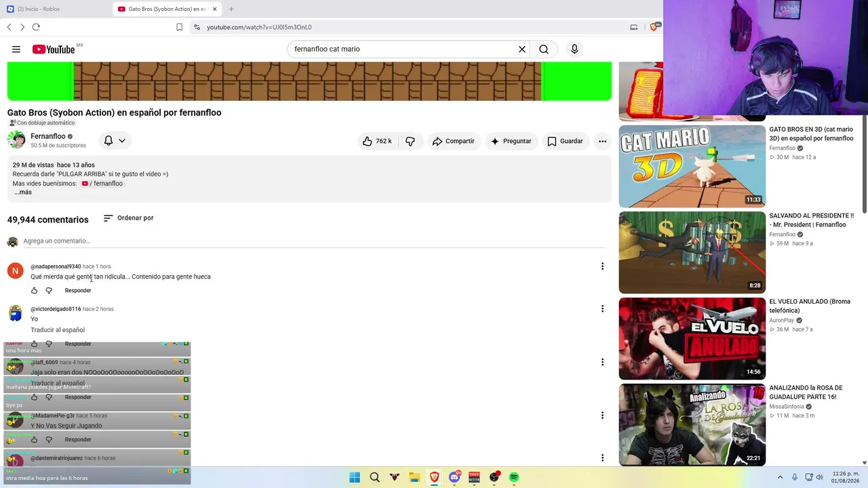868x488 pixels.
Task: Open File Explorer from the taskbar
Action: point(414,477)
